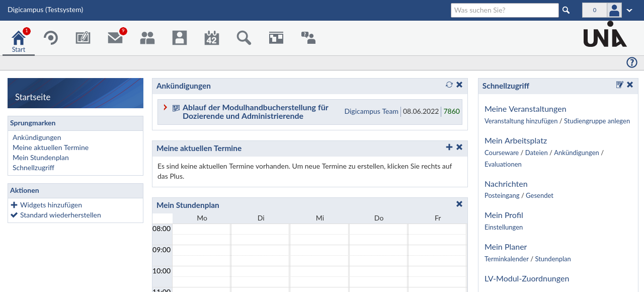Add new appointment with plus icon
This screenshot has height=292, width=644.
click(449, 147)
